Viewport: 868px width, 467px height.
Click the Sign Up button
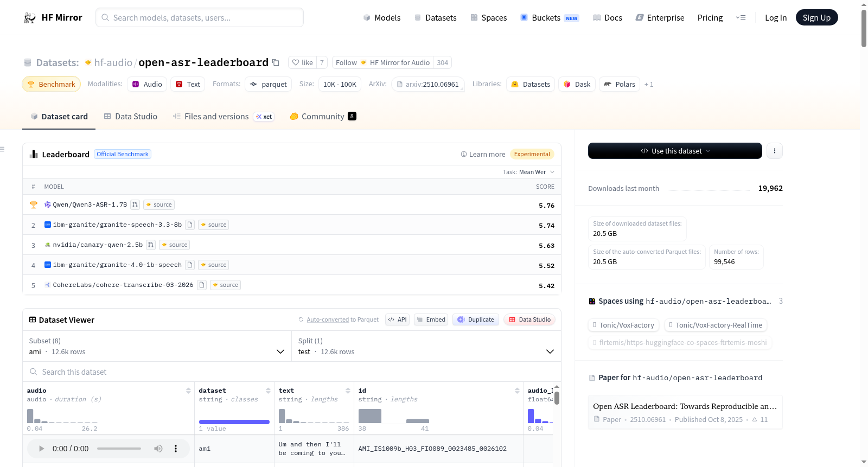pyautogui.click(x=816, y=17)
